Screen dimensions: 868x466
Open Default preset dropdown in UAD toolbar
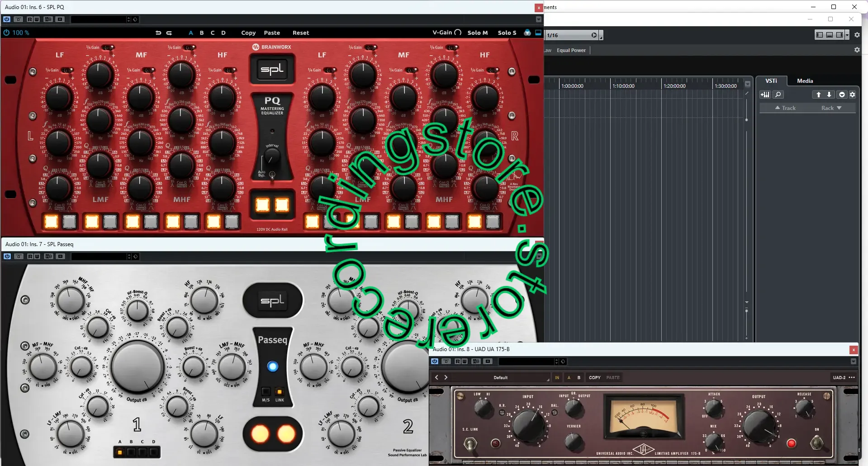coord(501,377)
